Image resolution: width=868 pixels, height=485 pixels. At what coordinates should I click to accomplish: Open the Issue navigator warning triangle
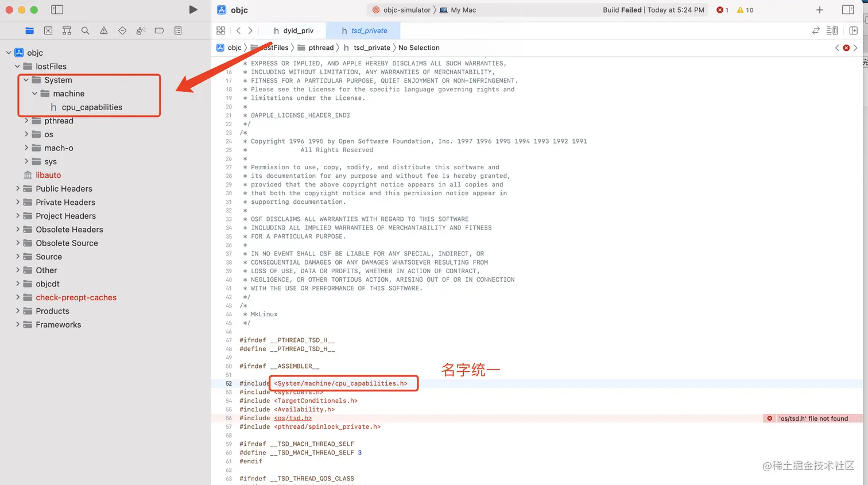104,30
